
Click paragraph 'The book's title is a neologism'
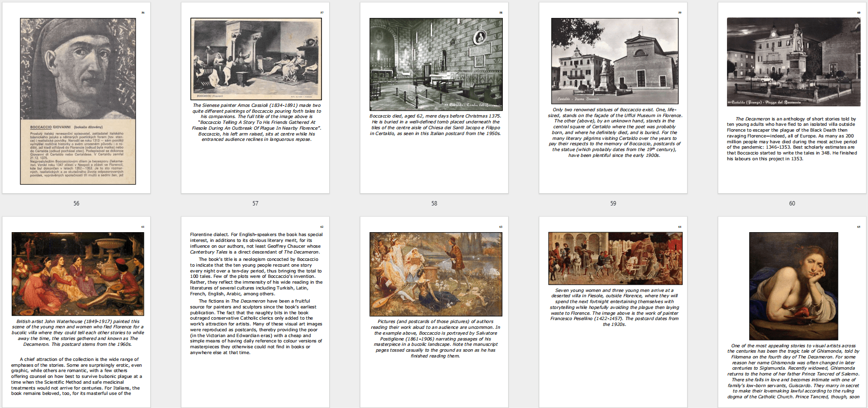(x=256, y=276)
